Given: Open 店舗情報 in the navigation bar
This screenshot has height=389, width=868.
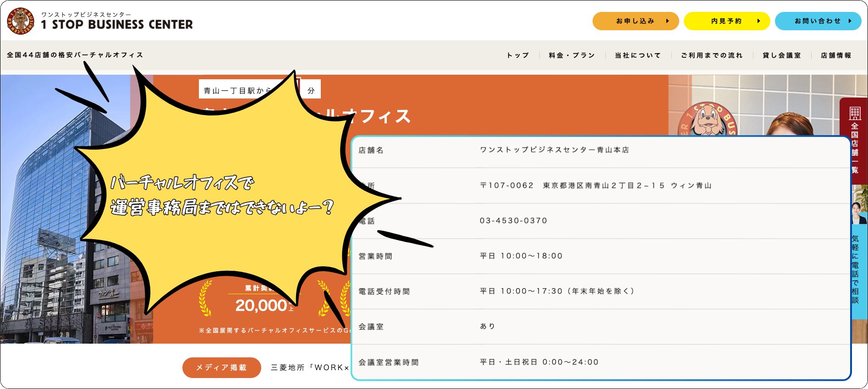Looking at the screenshot, I should pyautogui.click(x=835, y=55).
